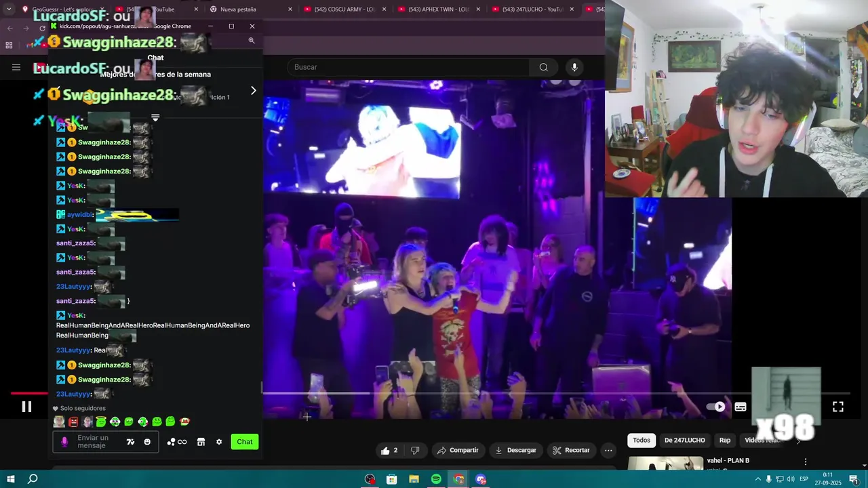Select the De 247LUCHO filter chip
Viewport: 868px width, 488px height.
pyautogui.click(x=684, y=441)
